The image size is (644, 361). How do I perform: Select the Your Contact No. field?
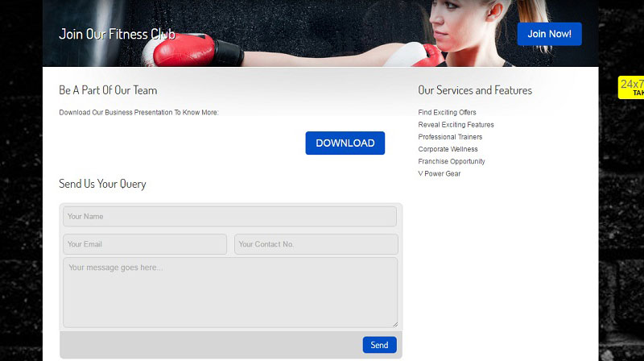(x=316, y=244)
